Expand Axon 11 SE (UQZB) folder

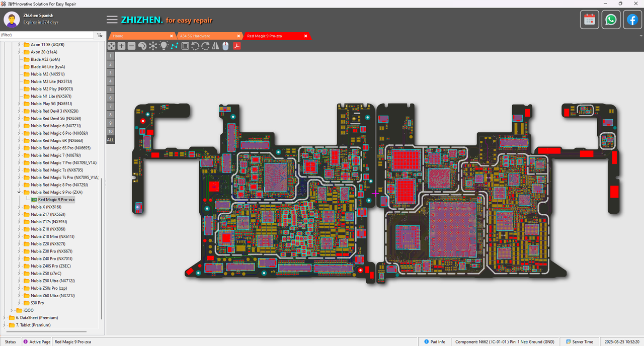pos(20,45)
